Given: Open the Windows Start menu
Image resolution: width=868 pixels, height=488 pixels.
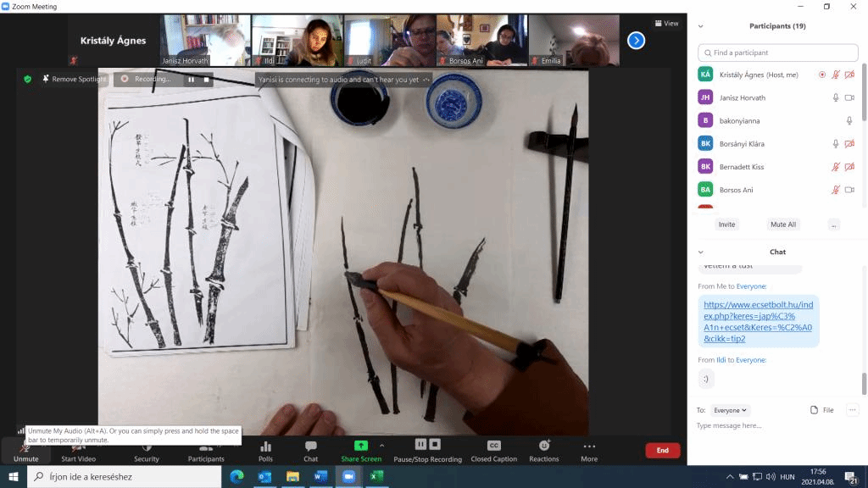Looking at the screenshot, I should point(14,476).
